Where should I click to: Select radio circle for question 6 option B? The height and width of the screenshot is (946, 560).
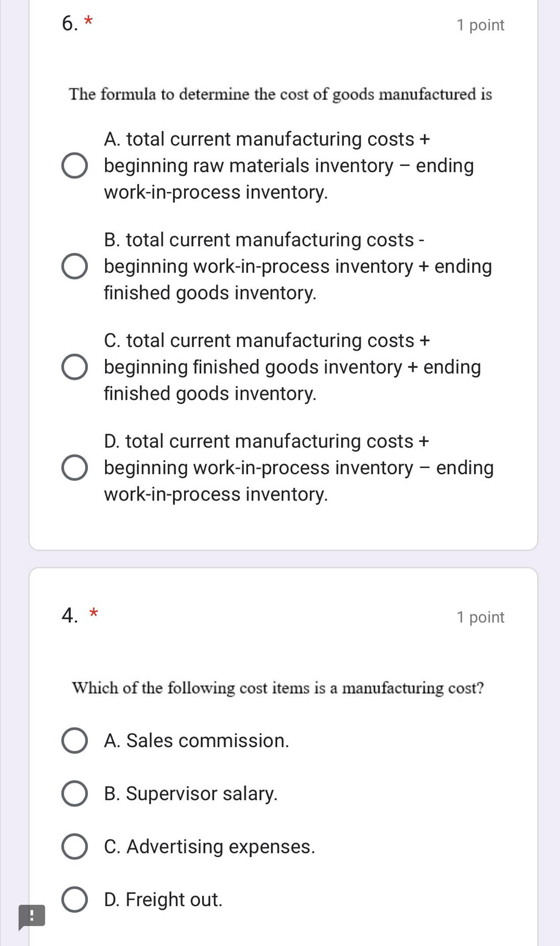tap(74, 266)
